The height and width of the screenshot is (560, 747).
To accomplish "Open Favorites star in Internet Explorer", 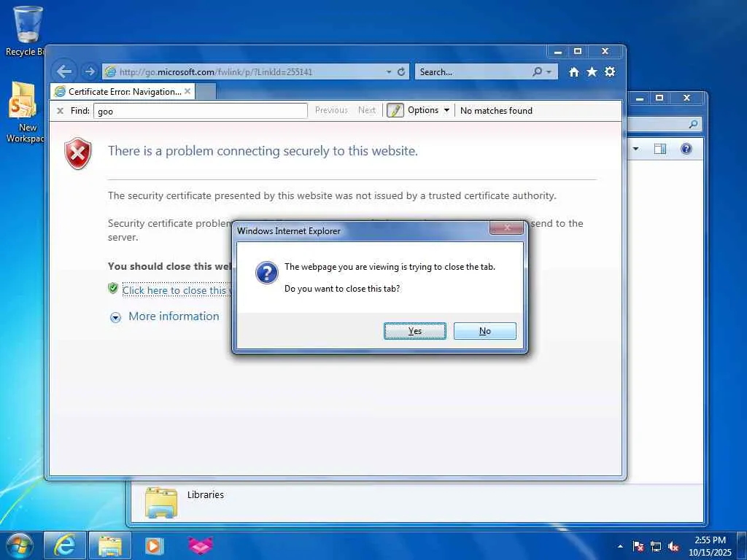I will click(x=592, y=72).
